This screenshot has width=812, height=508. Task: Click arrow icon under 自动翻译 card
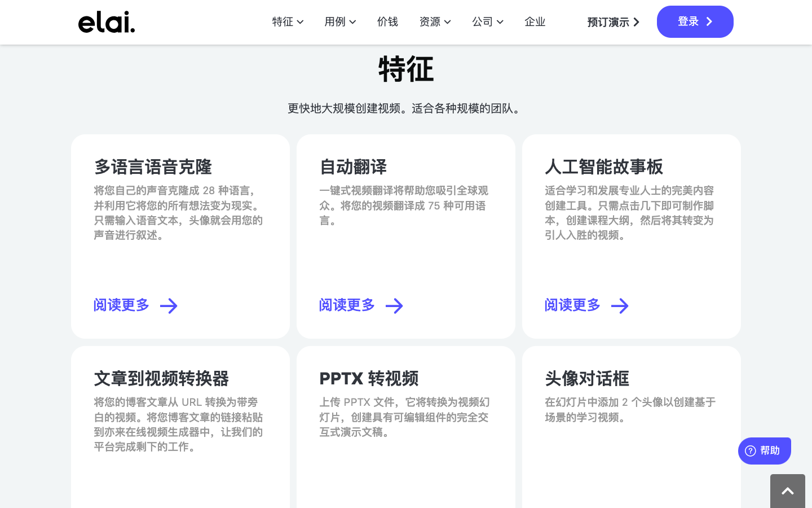[x=394, y=306]
